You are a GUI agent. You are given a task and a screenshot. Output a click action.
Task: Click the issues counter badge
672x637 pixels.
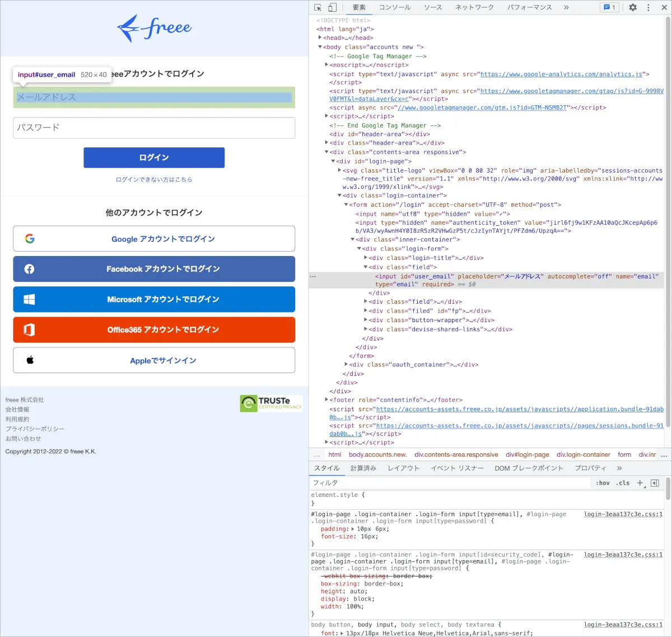coord(609,7)
